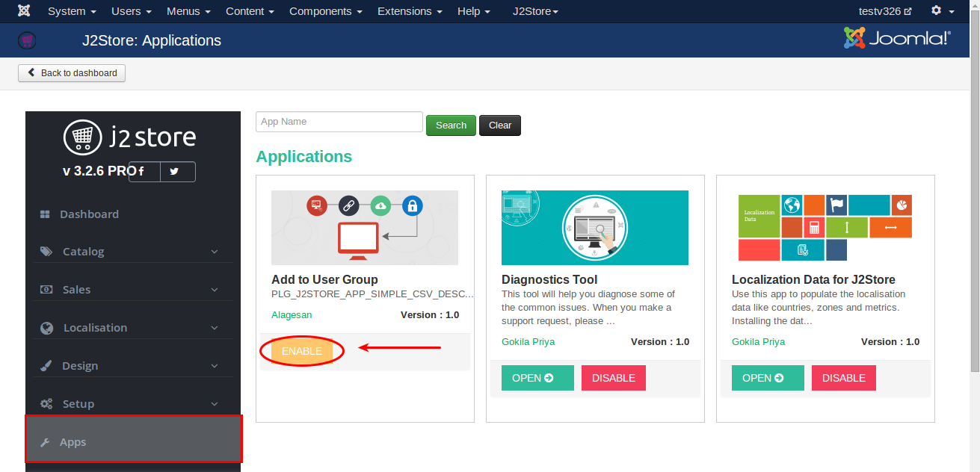Click the App Name search field
The height and width of the screenshot is (472, 980).
coord(339,122)
